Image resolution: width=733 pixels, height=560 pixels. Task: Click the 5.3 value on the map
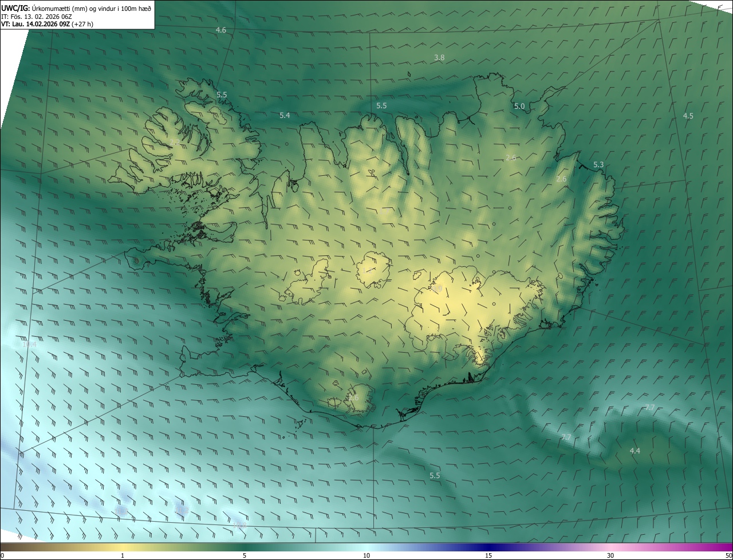click(598, 164)
